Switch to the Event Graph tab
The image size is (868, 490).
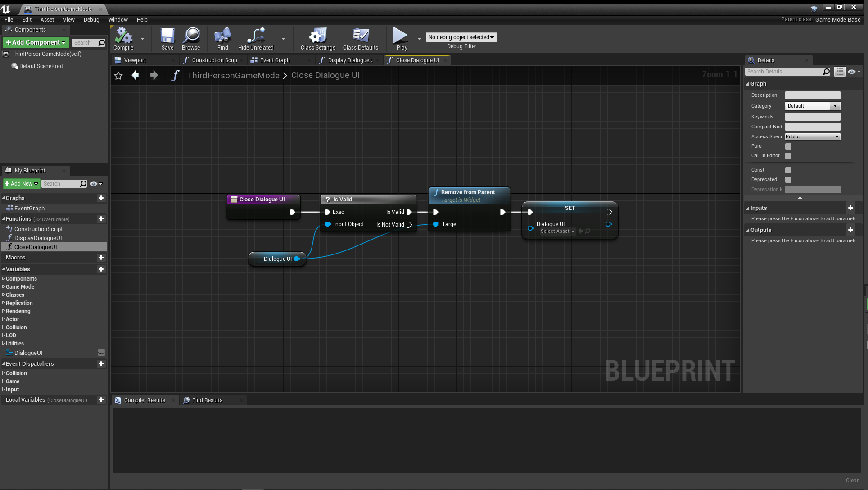[x=275, y=60]
